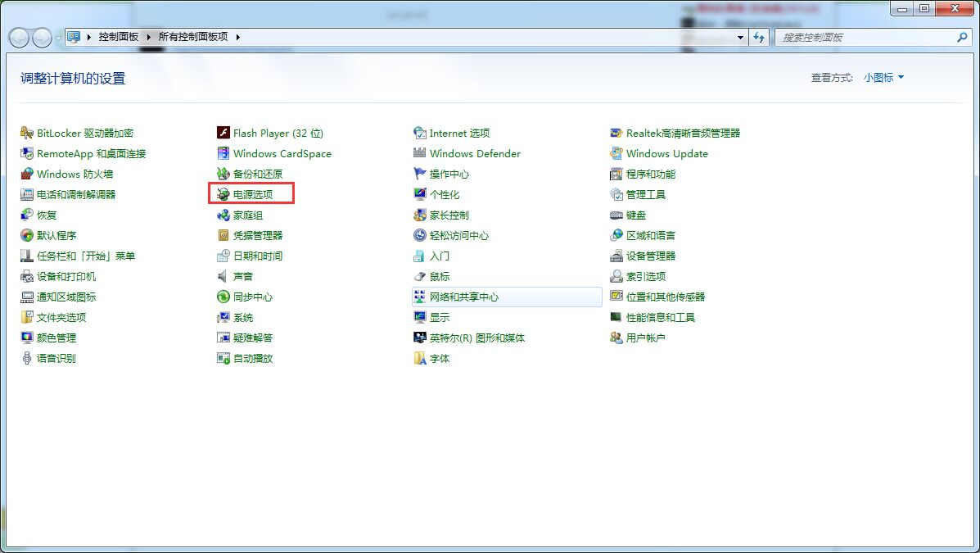Click the search magnifier icon

click(x=962, y=38)
